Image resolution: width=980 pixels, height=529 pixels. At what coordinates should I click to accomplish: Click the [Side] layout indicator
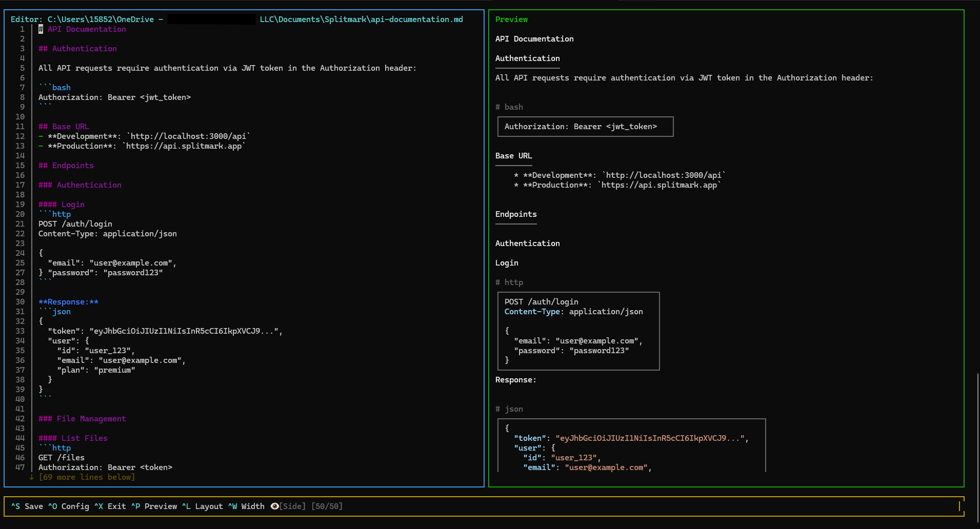[x=292, y=506]
